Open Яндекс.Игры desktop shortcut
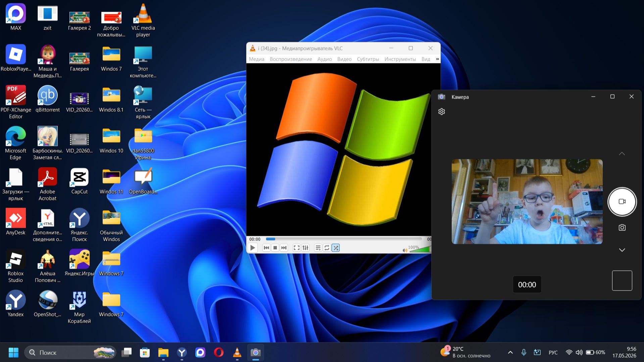This screenshot has height=362, width=644. point(80,262)
